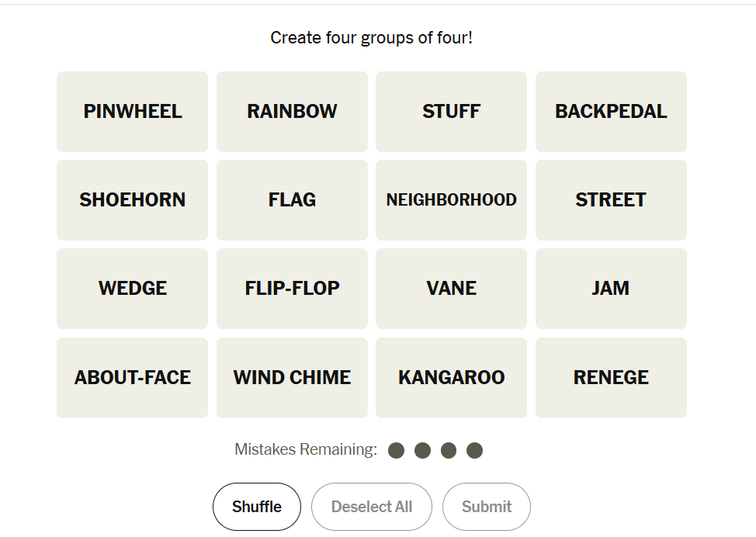Viewport: 756px width, 537px height.
Task: Select the PINWHEEL word tile
Action: [132, 112]
